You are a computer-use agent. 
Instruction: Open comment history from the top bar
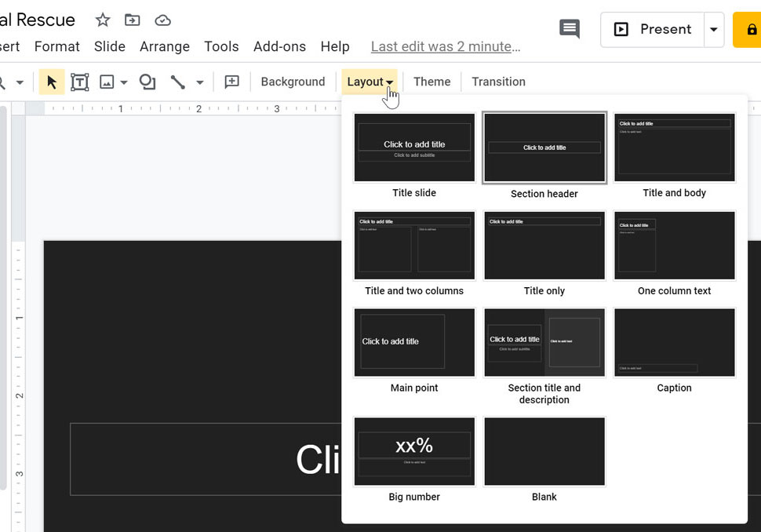coord(570,29)
